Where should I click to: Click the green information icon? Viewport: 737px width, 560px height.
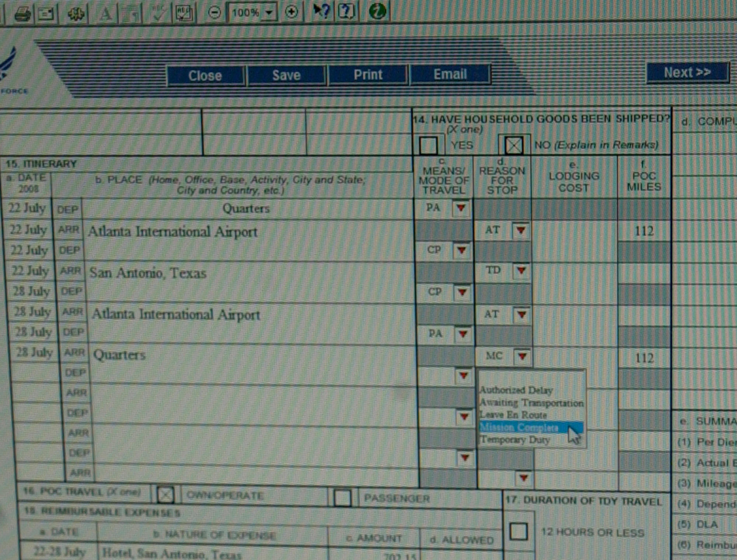click(377, 11)
